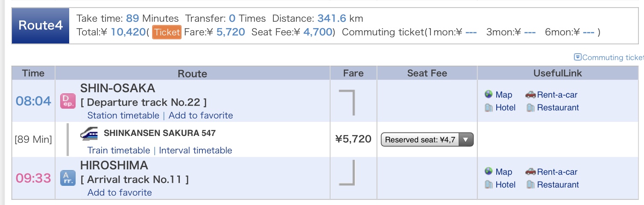The image size is (644, 205).
Task: Open the Interval timetable link
Action: point(196,150)
